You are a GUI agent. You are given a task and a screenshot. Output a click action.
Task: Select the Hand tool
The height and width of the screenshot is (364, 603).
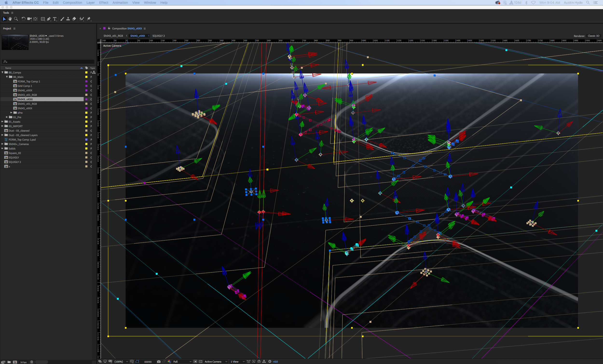tap(10, 19)
